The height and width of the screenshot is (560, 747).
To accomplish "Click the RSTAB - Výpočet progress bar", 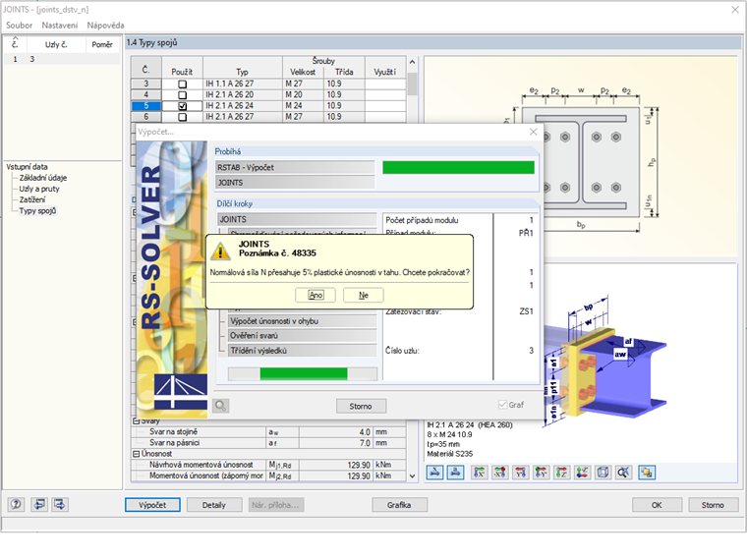I will point(458,168).
